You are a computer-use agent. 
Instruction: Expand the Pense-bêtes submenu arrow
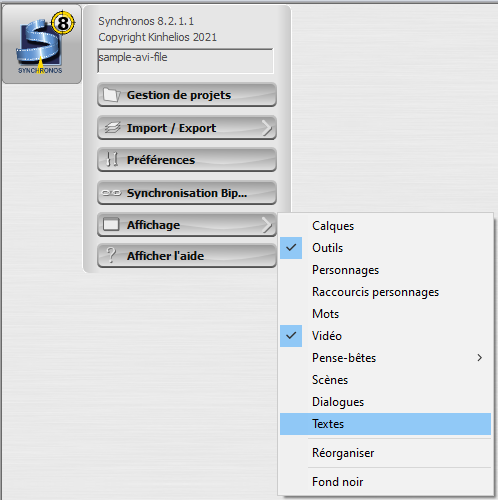pyautogui.click(x=479, y=358)
